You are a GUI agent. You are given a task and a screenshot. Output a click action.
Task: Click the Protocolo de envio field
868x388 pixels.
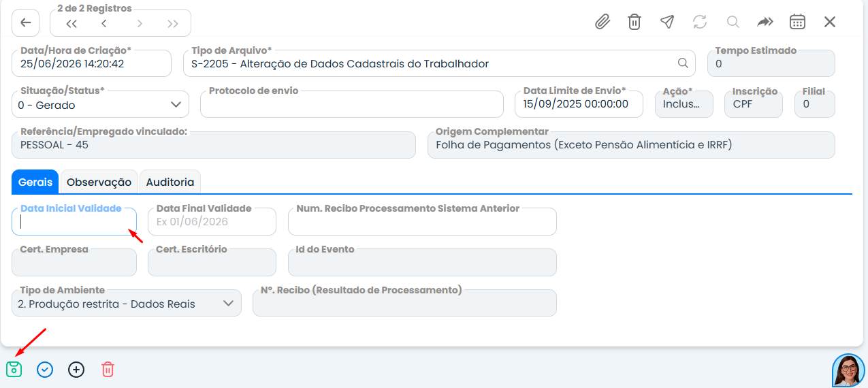[x=351, y=104]
